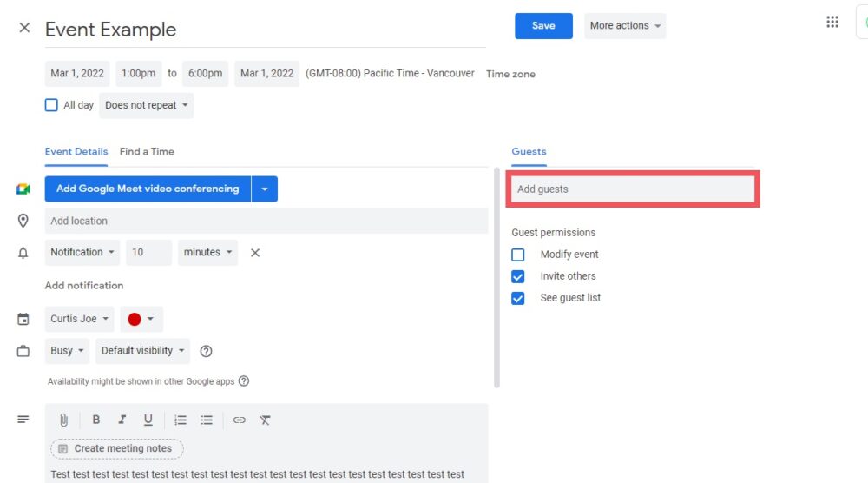Open the red event color picker

tap(141, 319)
